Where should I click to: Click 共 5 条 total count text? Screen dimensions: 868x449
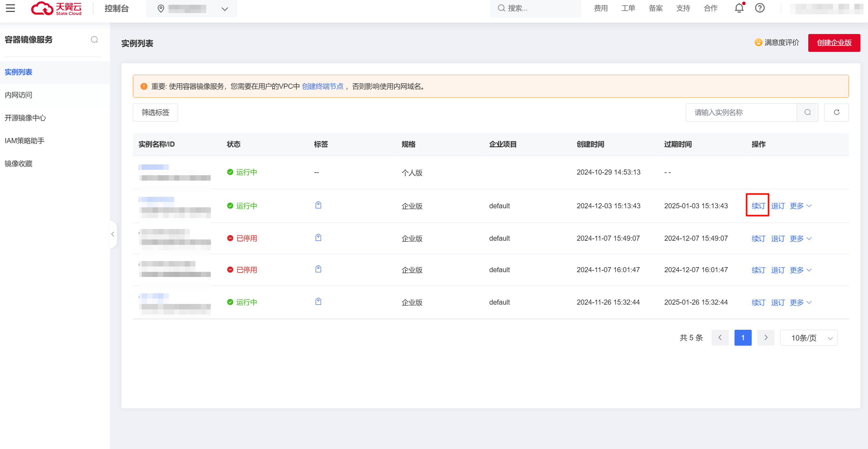coord(691,338)
